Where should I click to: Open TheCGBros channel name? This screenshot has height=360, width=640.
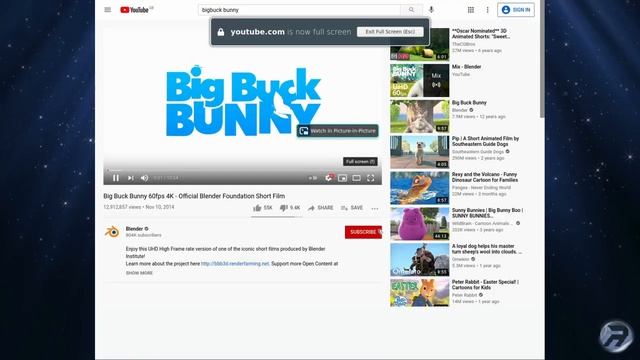pyautogui.click(x=463, y=44)
